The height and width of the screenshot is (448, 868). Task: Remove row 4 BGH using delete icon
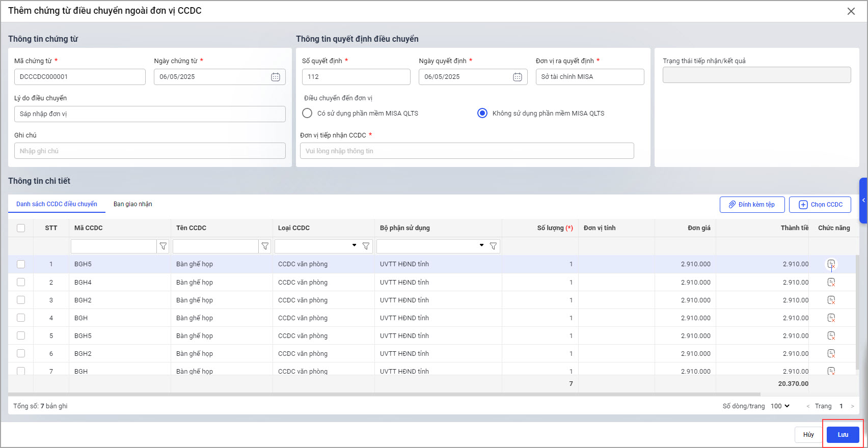tap(831, 318)
